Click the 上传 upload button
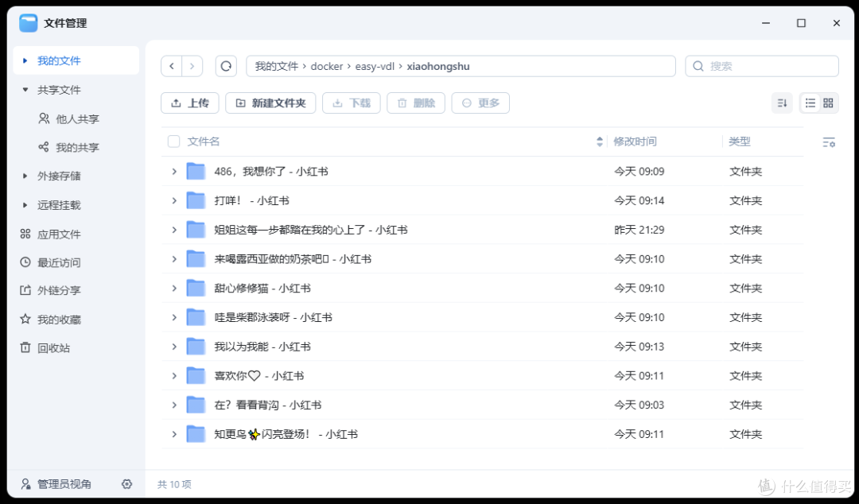859x504 pixels. click(189, 103)
